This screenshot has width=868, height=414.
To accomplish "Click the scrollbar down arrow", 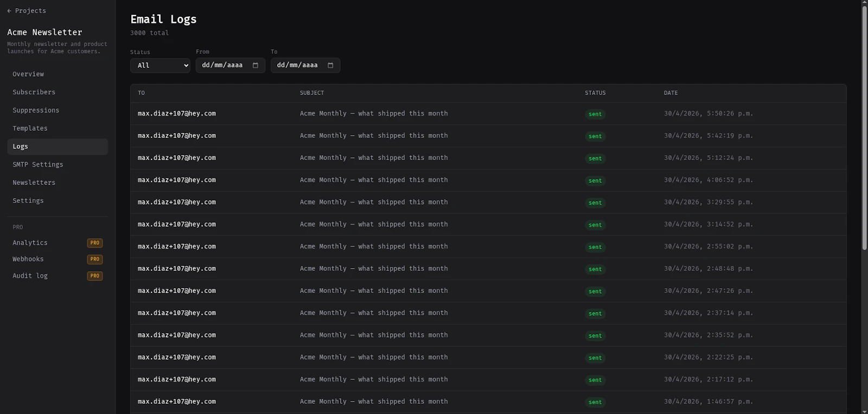I will (x=865, y=411).
